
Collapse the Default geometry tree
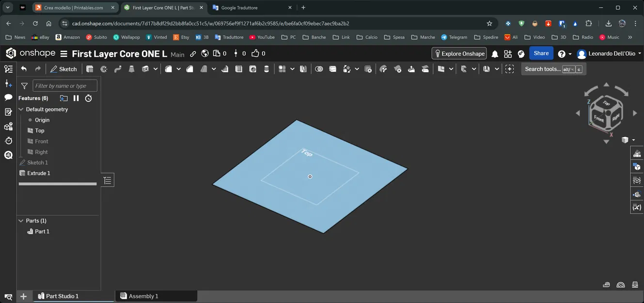[20, 109]
